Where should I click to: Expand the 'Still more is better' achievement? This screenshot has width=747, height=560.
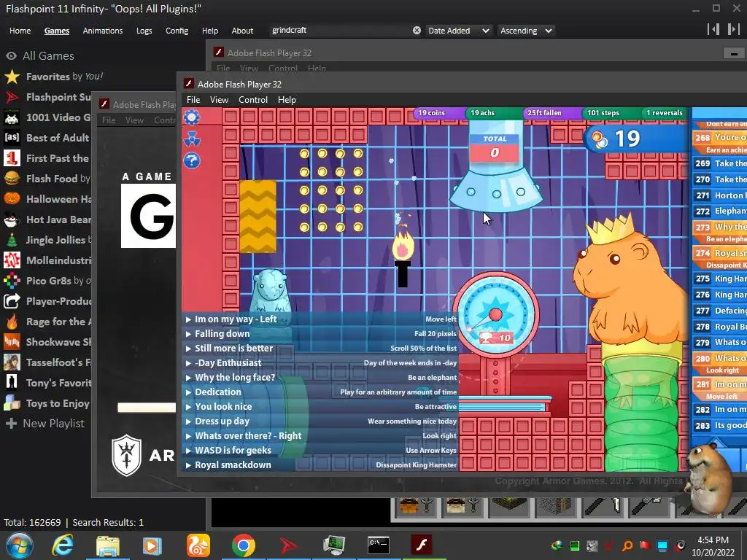(x=320, y=349)
